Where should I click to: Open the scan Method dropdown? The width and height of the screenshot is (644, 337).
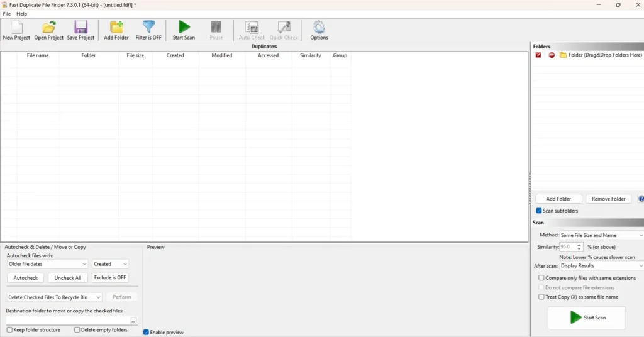pyautogui.click(x=602, y=235)
